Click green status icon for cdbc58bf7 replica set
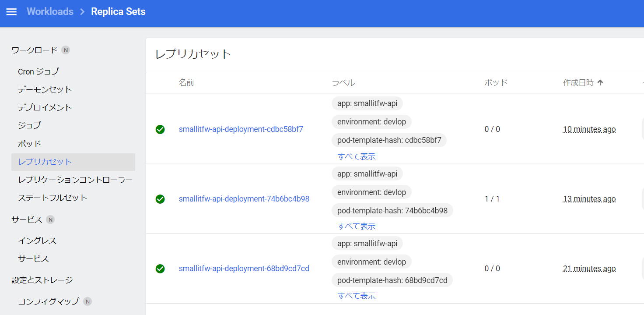Image resolution: width=644 pixels, height=315 pixels. [x=160, y=129]
